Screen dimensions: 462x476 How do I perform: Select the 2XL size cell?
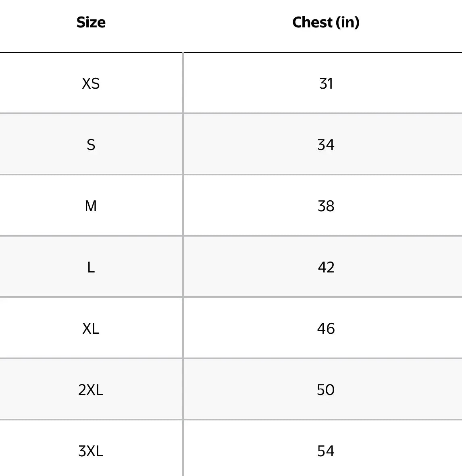coord(91,390)
